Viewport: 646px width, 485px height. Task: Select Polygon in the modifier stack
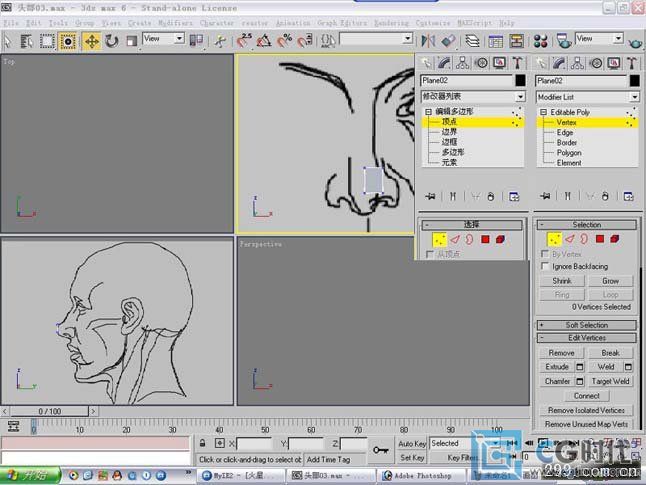point(569,152)
